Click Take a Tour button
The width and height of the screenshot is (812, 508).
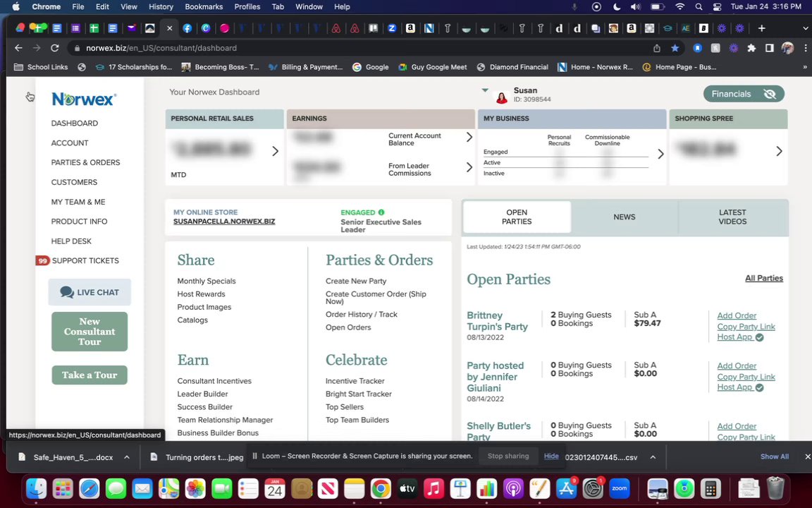coord(90,375)
